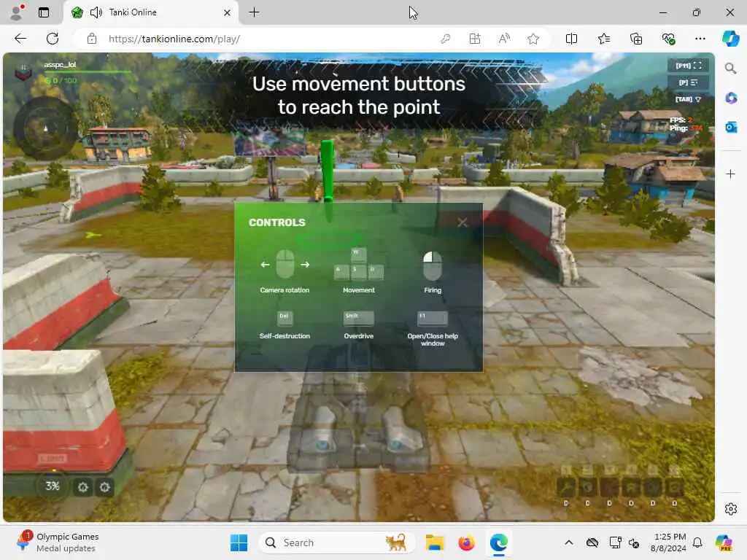
Task: Add an app to the sidebar
Action: 731,174
